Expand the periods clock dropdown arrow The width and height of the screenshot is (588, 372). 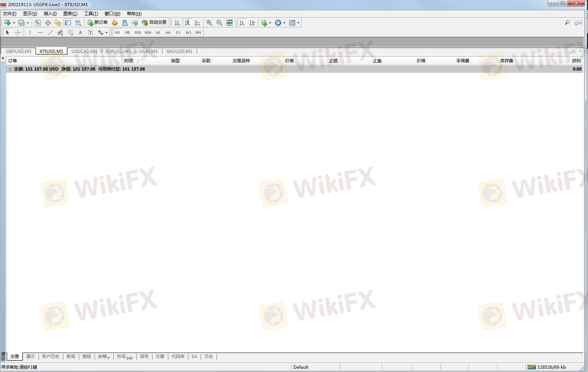[284, 23]
